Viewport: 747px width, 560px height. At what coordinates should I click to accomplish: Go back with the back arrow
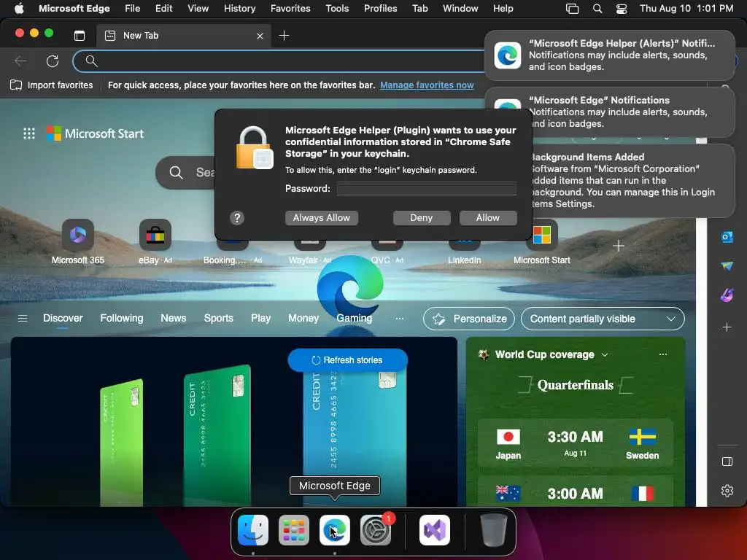tap(20, 61)
